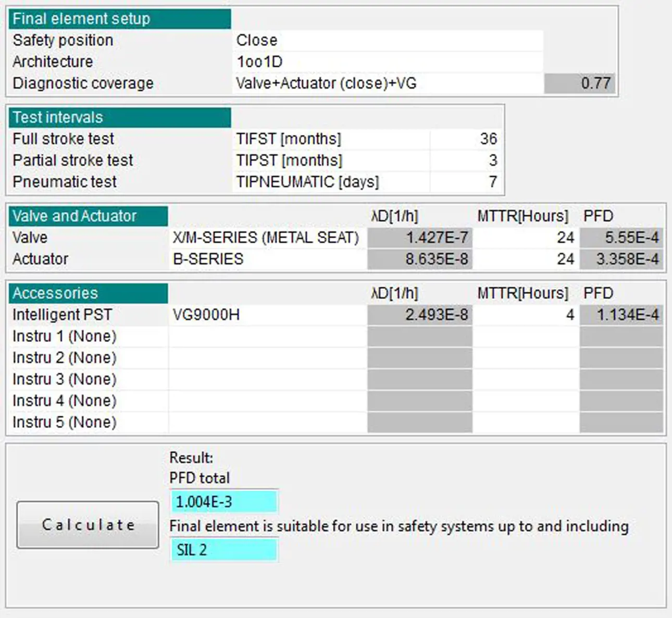This screenshot has height=618, width=672.
Task: Click the Diagnostic coverage 0.77 value cell
Action: point(579,83)
